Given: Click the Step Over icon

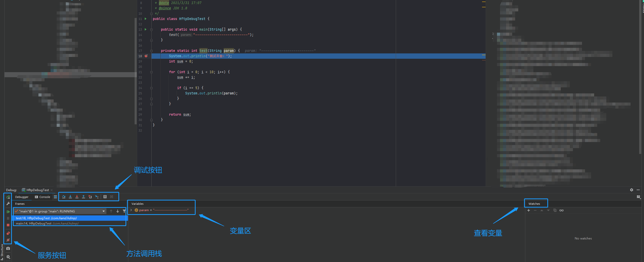Looking at the screenshot, I should [x=64, y=197].
